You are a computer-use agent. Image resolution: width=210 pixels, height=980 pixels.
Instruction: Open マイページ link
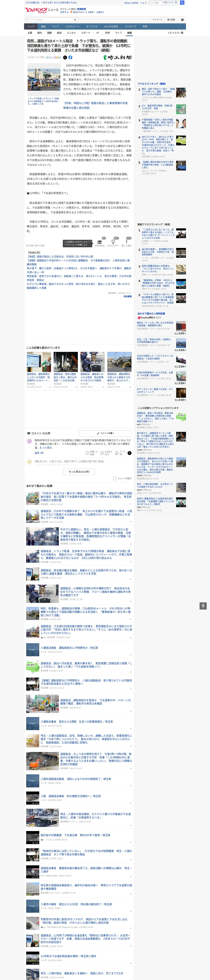coord(157,19)
